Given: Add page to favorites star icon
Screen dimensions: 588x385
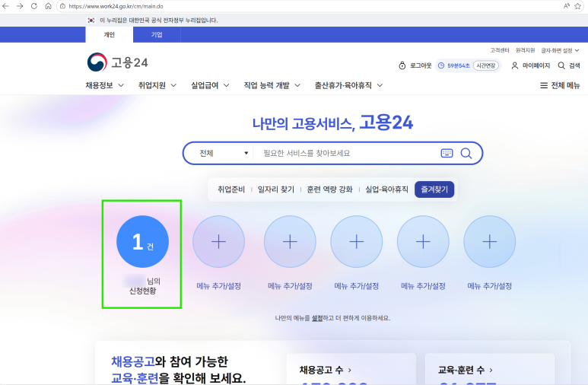Looking at the screenshot, I should pos(578,6).
